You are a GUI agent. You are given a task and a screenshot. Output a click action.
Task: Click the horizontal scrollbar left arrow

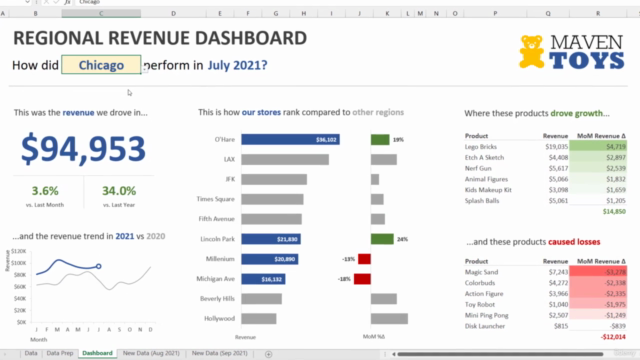393,354
